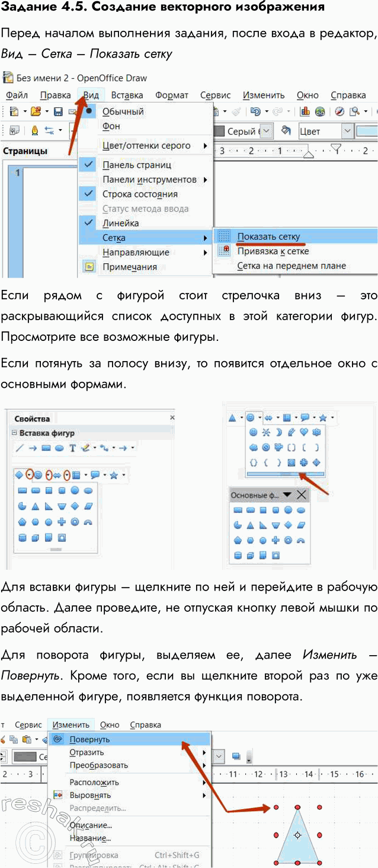Open the Вставка menu in the menu bar
The height and width of the screenshot is (868, 378).
pyautogui.click(x=127, y=95)
